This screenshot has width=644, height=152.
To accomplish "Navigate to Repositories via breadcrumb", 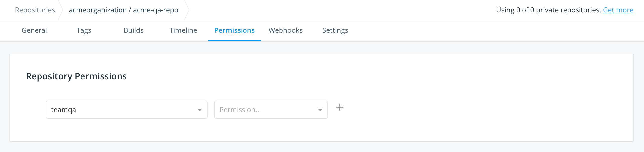I will [x=35, y=10].
